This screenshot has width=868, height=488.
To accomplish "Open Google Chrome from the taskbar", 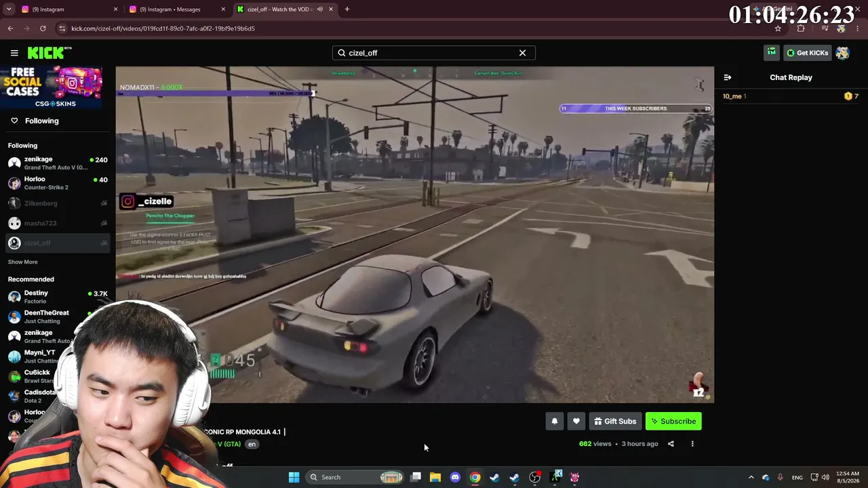I will [475, 477].
